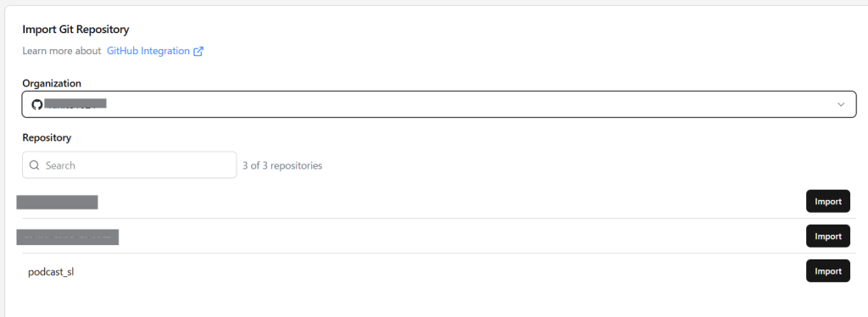Click the external-link icon beside GitHub Integration
This screenshot has height=317, width=868.
[198, 52]
